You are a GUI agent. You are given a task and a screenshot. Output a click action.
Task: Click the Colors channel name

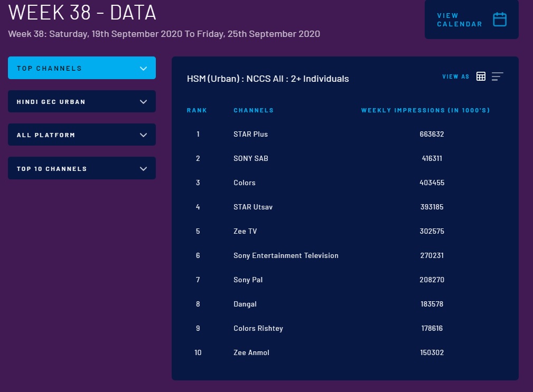(x=245, y=183)
